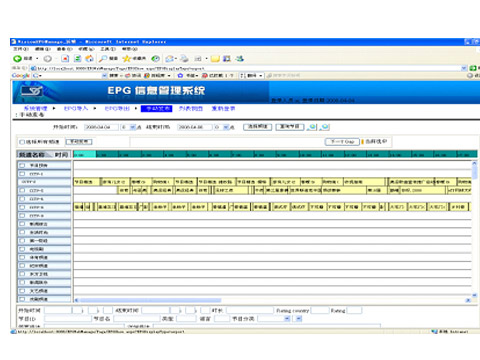Viewport: 480px width, 360px height.
Task: Click the button beside select-all-channels checkbox
Action: [79, 142]
